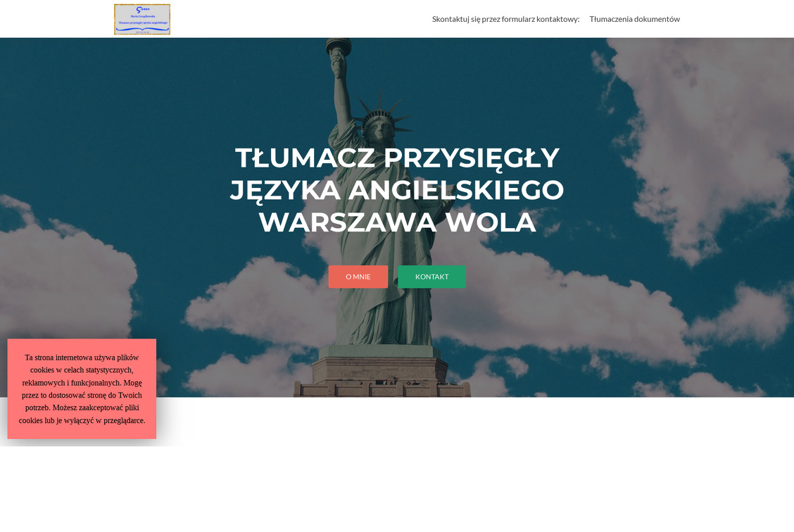Image resolution: width=794 pixels, height=532 pixels.
Task: Click the green 'KONTAKT' button
Action: coord(432,277)
